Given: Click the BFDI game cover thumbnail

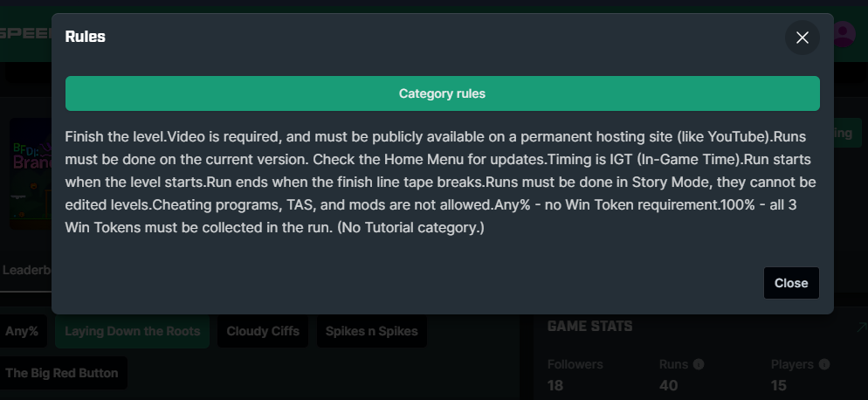Looking at the screenshot, I should (x=31, y=174).
